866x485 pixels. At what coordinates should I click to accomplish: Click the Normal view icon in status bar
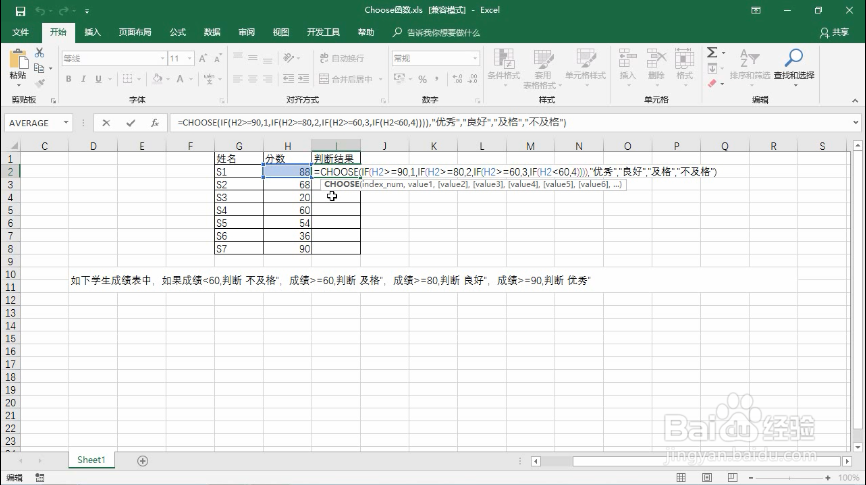681,477
